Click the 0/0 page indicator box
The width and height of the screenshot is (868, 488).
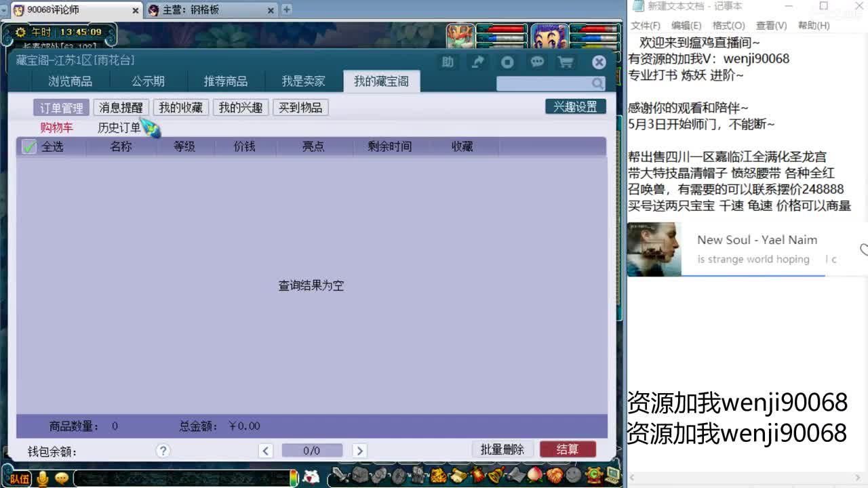312,451
